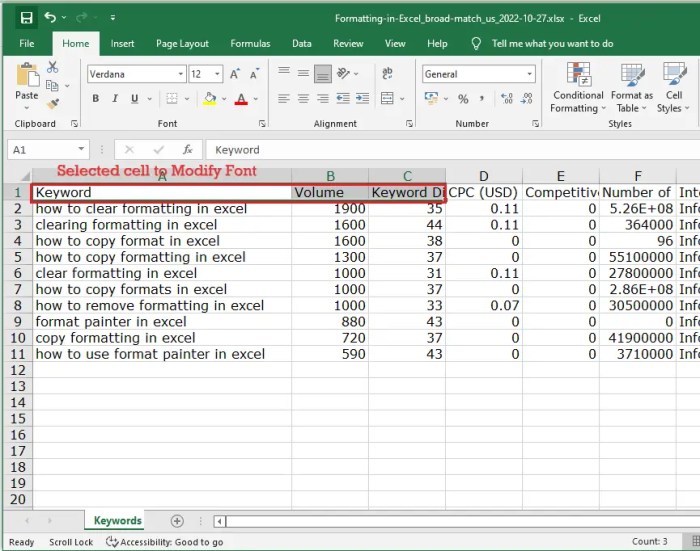
Task: Open the font size 12 dropdown
Action: click(217, 74)
